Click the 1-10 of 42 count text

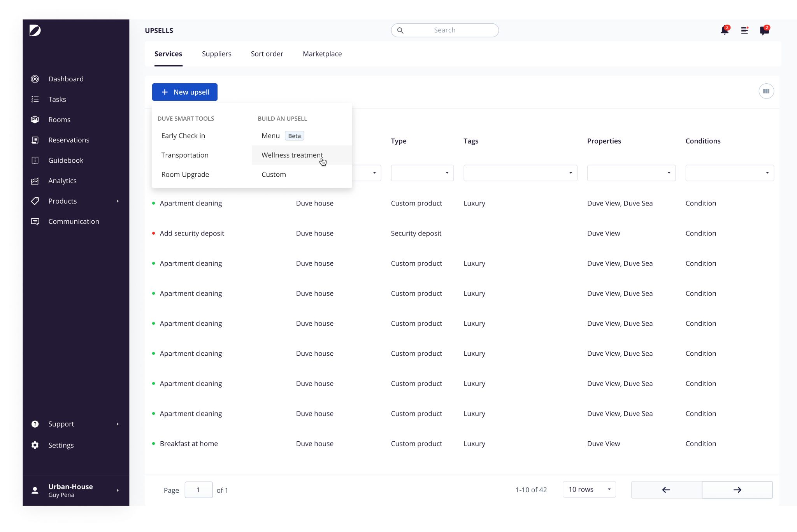pos(531,490)
